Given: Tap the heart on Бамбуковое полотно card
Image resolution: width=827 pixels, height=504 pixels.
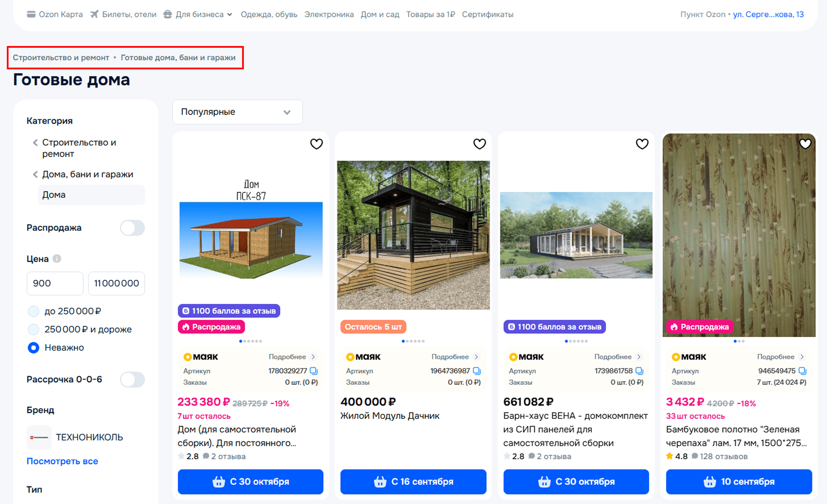Looking at the screenshot, I should tap(805, 144).
